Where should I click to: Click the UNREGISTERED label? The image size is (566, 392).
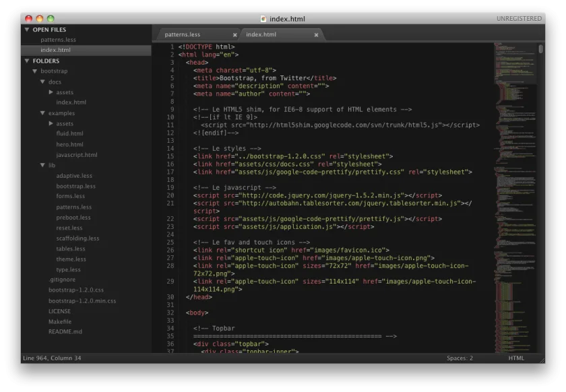[519, 19]
